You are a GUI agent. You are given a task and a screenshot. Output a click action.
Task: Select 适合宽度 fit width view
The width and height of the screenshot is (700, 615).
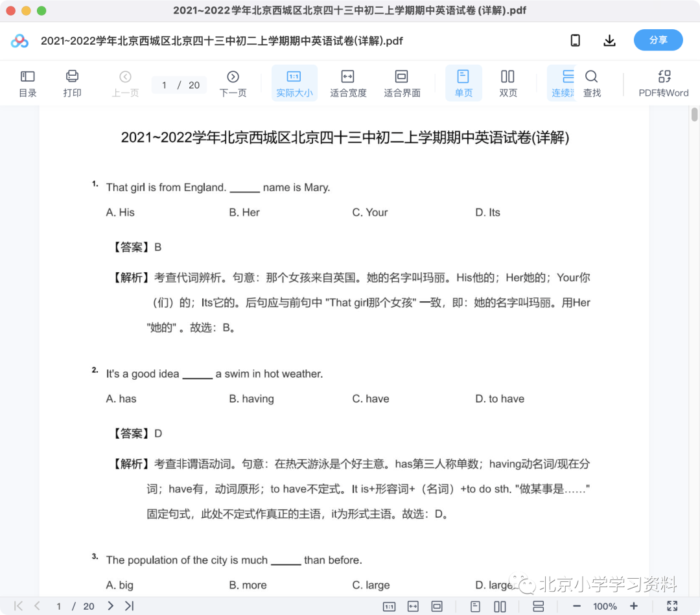(348, 84)
